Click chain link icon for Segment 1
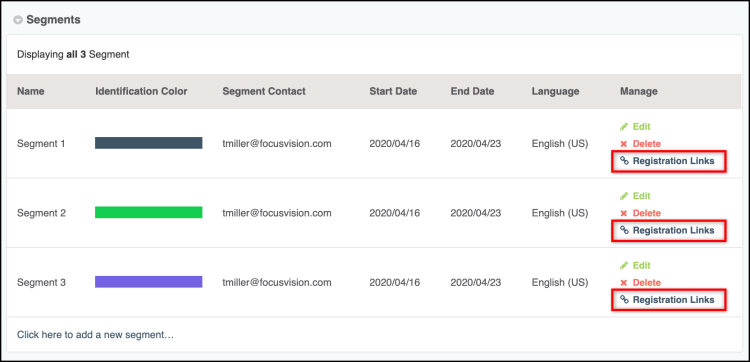This screenshot has width=750, height=362. point(624,161)
